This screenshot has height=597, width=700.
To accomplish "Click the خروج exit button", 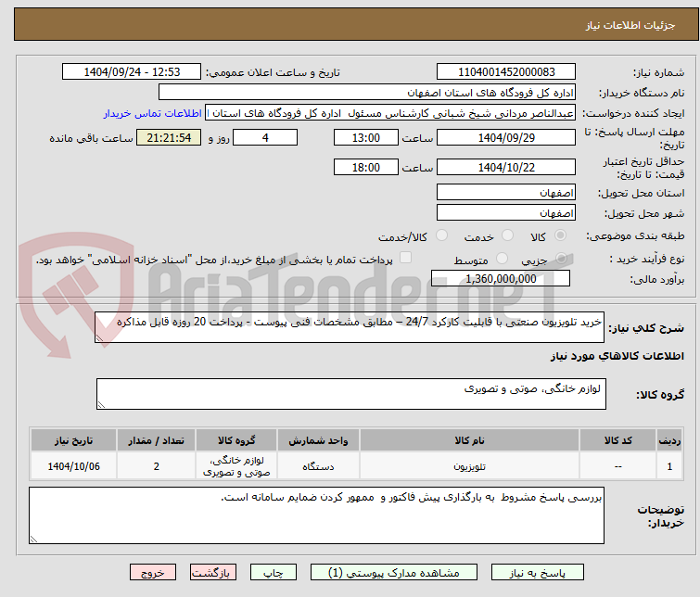I will coord(153,573).
